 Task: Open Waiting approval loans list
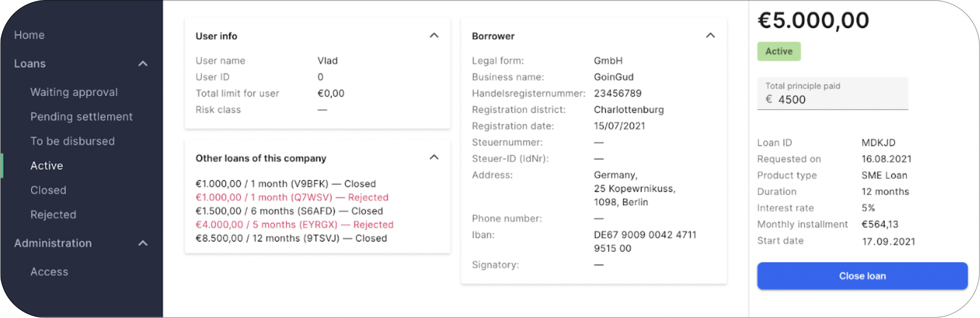point(74,92)
